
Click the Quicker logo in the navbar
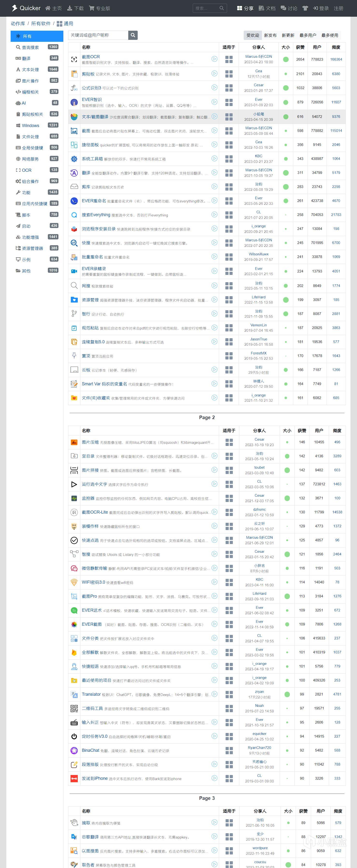26,8
